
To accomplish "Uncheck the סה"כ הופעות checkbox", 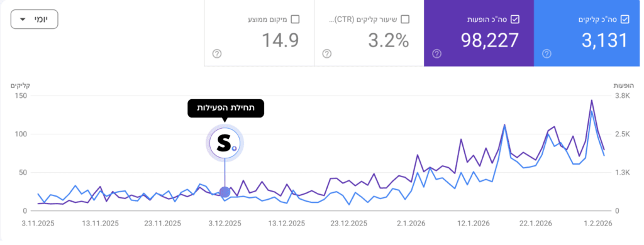I will 515,19.
